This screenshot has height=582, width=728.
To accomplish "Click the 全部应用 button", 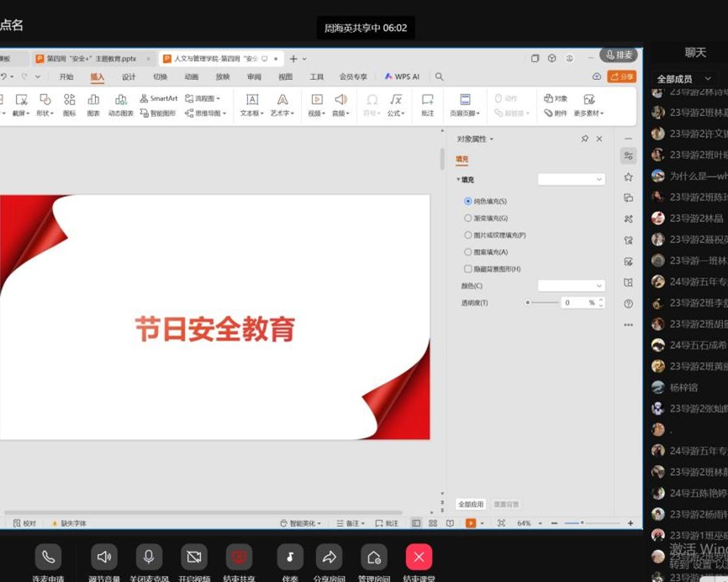I will pos(471,505).
